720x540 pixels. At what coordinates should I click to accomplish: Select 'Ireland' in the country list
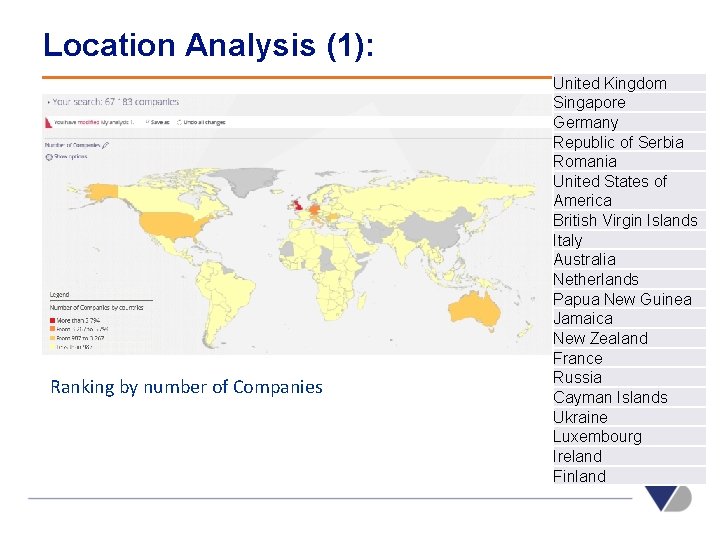[x=629, y=456]
